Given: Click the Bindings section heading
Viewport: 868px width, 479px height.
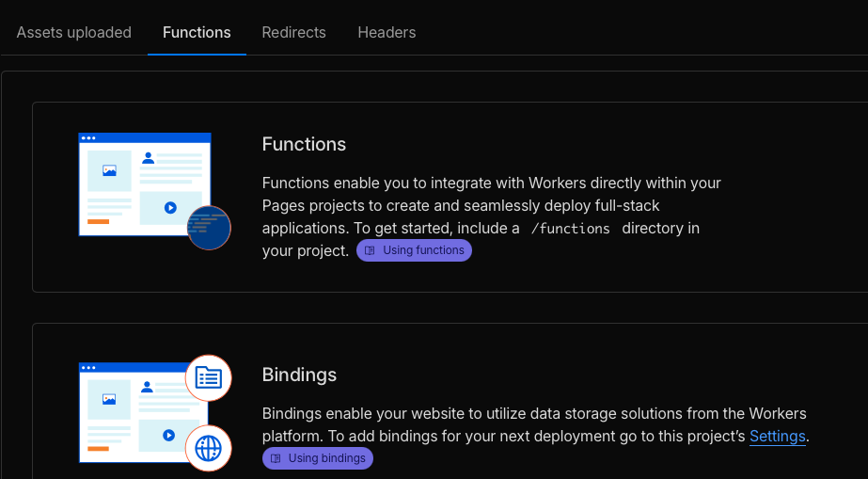Looking at the screenshot, I should coord(299,375).
